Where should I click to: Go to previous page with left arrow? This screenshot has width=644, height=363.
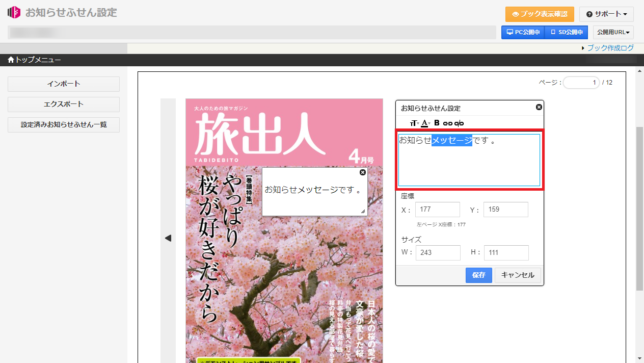(x=168, y=238)
